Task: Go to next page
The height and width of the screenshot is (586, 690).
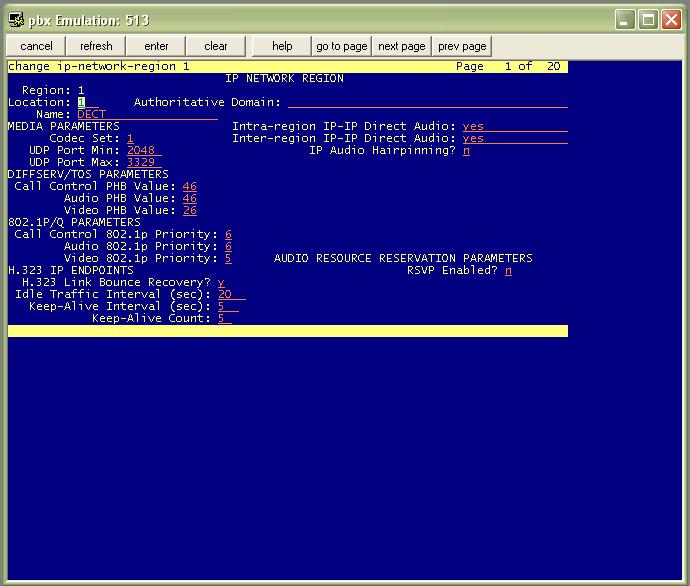Action: [402, 46]
